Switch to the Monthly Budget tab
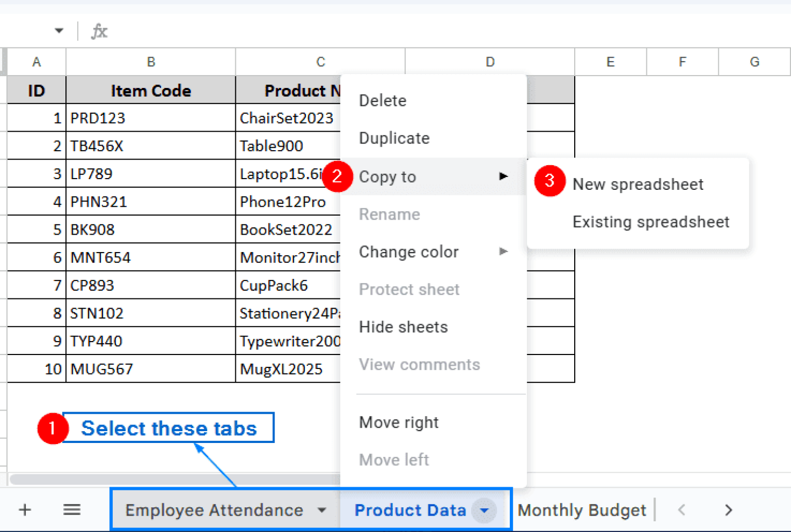The height and width of the screenshot is (532, 791). (x=581, y=510)
